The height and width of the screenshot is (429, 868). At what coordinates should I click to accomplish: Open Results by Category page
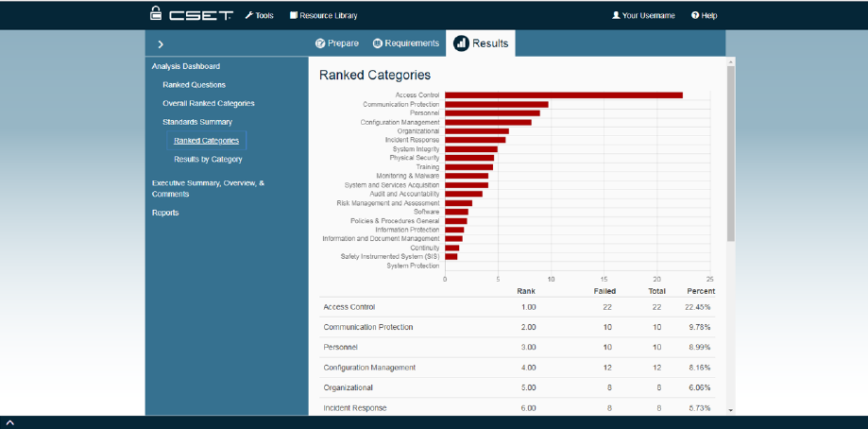pyautogui.click(x=208, y=160)
